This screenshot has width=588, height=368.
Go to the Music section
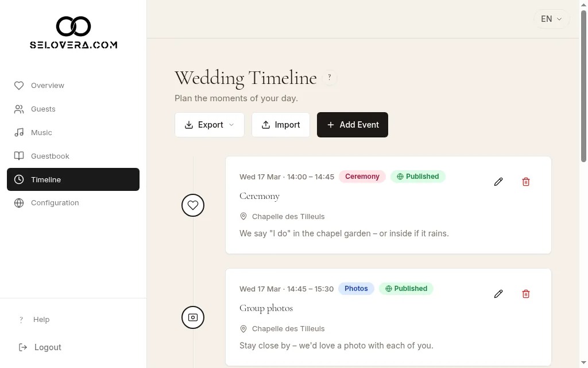(x=73, y=133)
